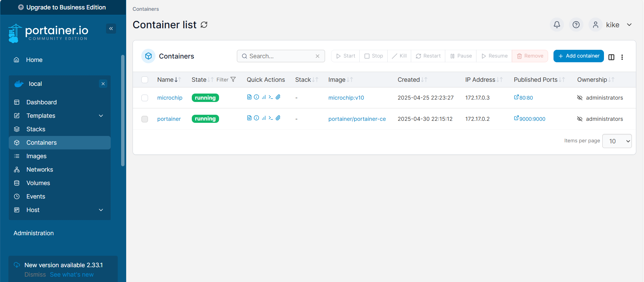View stats for portainer container
The width and height of the screenshot is (644, 282).
[x=264, y=118]
